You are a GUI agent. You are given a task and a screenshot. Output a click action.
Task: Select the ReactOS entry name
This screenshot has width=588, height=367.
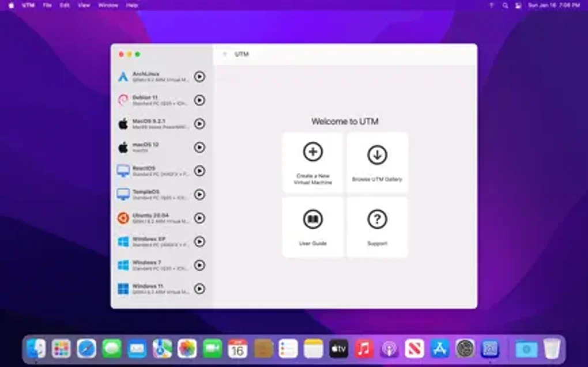click(x=144, y=168)
